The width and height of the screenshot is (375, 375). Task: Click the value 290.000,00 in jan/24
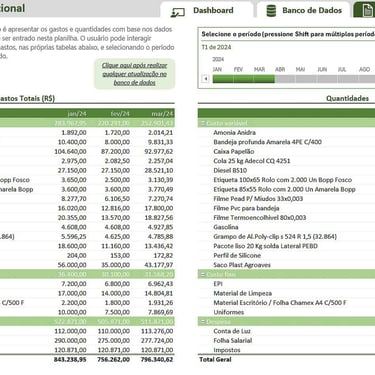click(70, 341)
